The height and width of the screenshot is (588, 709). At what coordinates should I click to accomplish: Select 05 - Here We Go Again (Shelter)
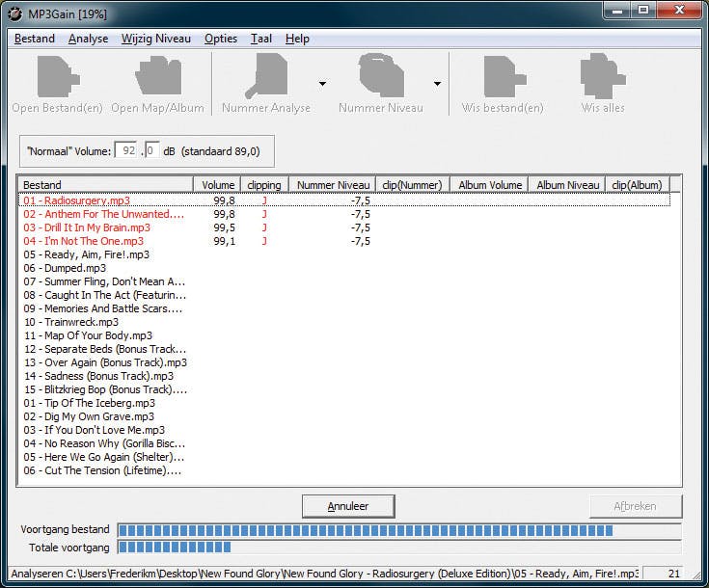pos(104,457)
